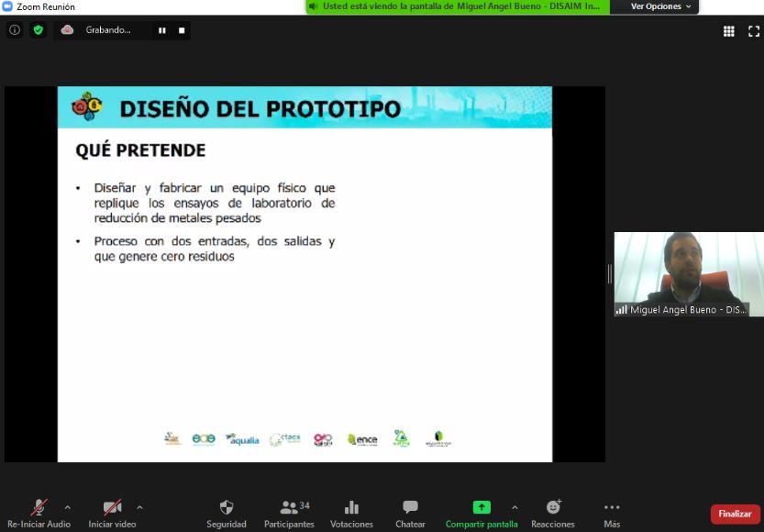Stop the recording
This screenshot has height=532, width=764.
coord(182,30)
